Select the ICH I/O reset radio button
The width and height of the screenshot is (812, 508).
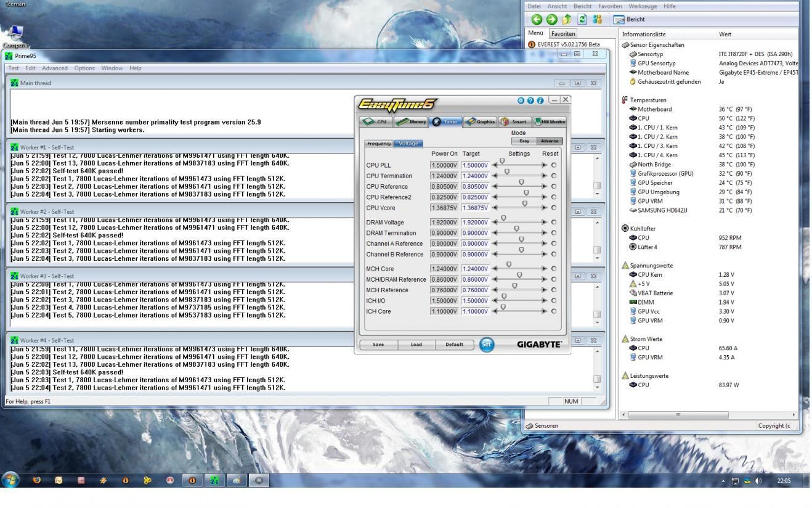[x=554, y=300]
